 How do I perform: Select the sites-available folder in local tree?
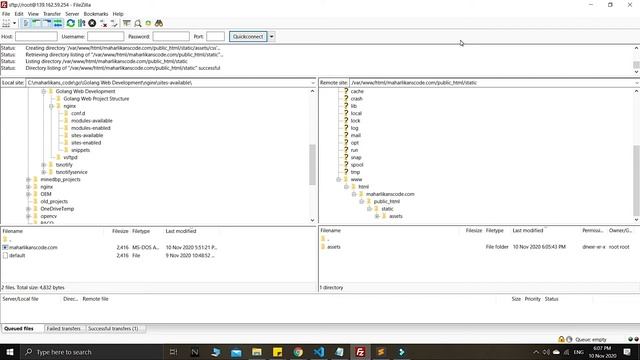pyautogui.click(x=87, y=136)
